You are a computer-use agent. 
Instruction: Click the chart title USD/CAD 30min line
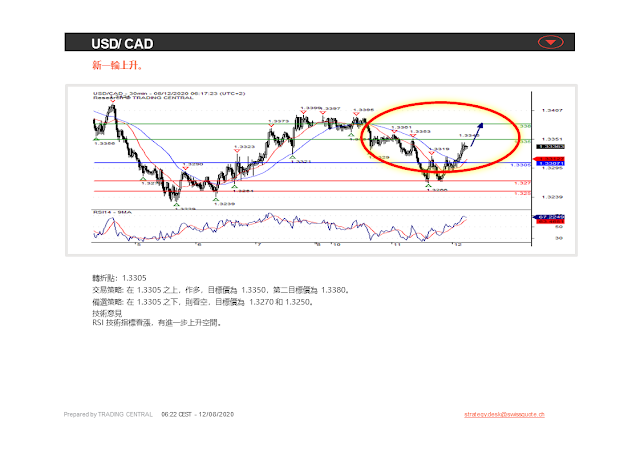point(169,93)
